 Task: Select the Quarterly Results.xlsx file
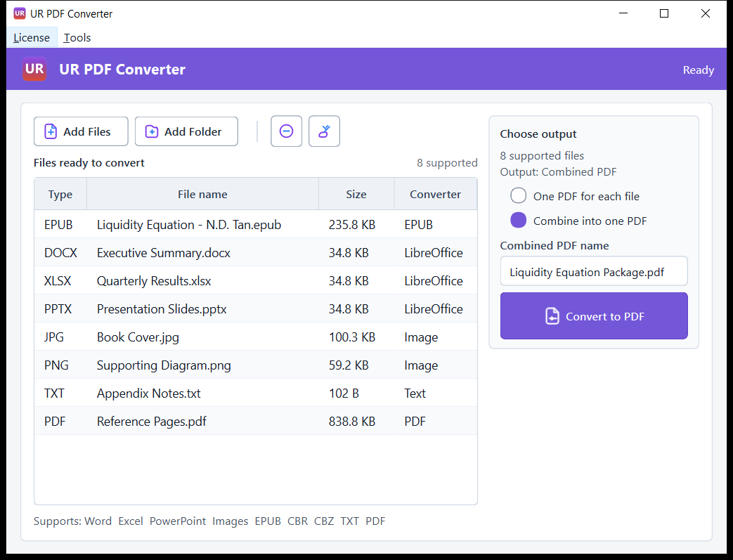256,280
